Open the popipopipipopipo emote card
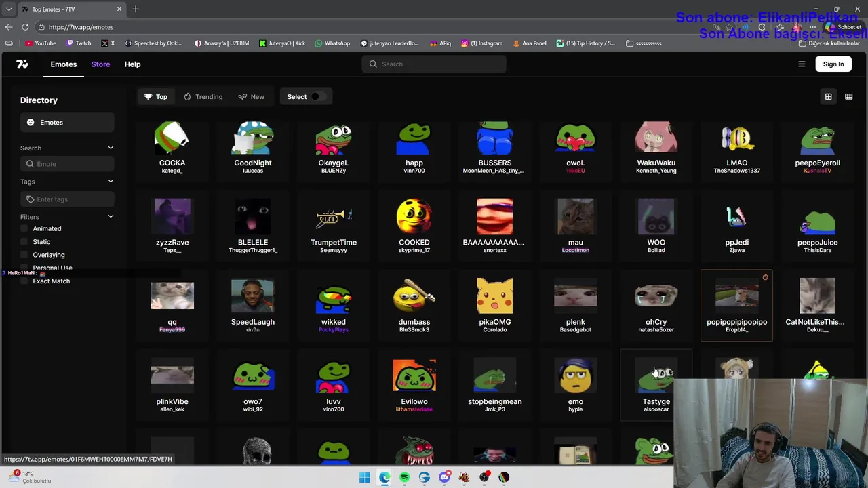 (737, 306)
